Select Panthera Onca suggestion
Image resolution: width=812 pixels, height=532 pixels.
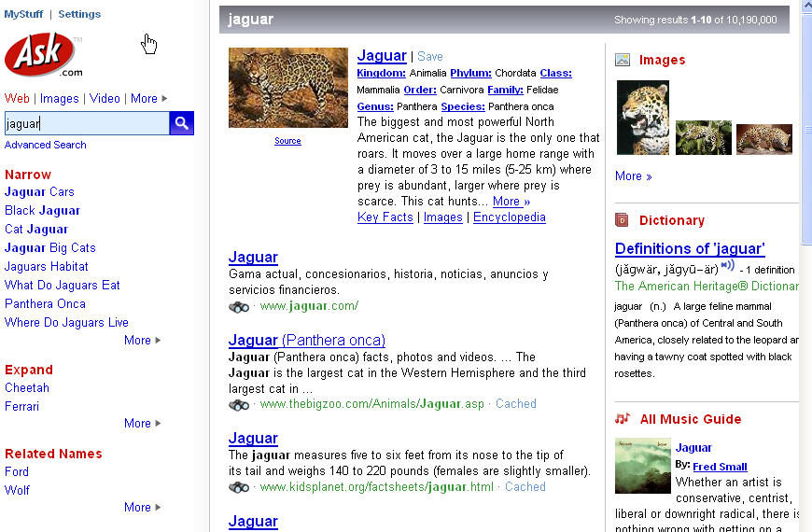coord(45,303)
